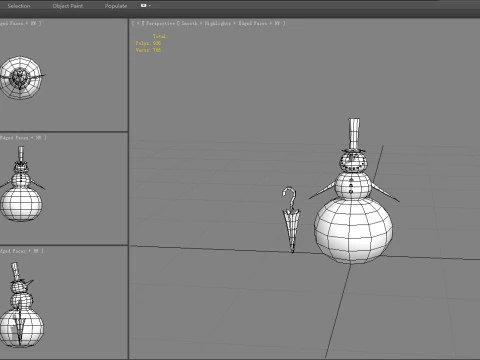Open the Selection ribbon tab
The width and height of the screenshot is (480, 360).
pyautogui.click(x=19, y=6)
